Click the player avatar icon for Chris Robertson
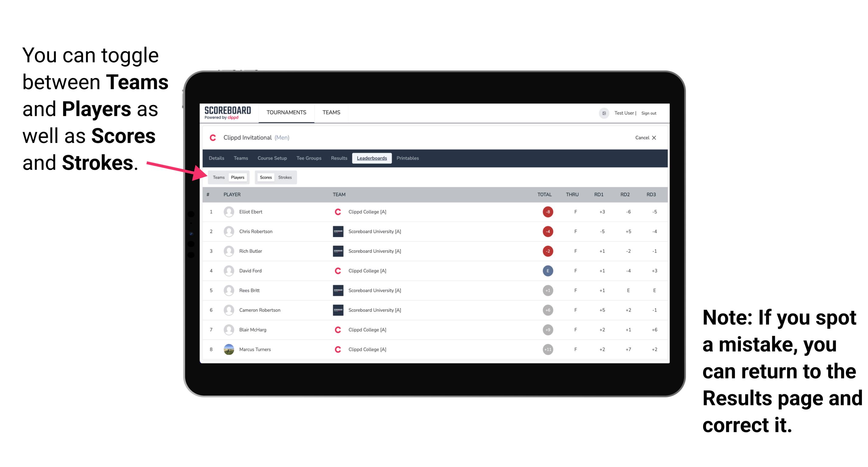This screenshot has width=868, height=467. (x=228, y=231)
